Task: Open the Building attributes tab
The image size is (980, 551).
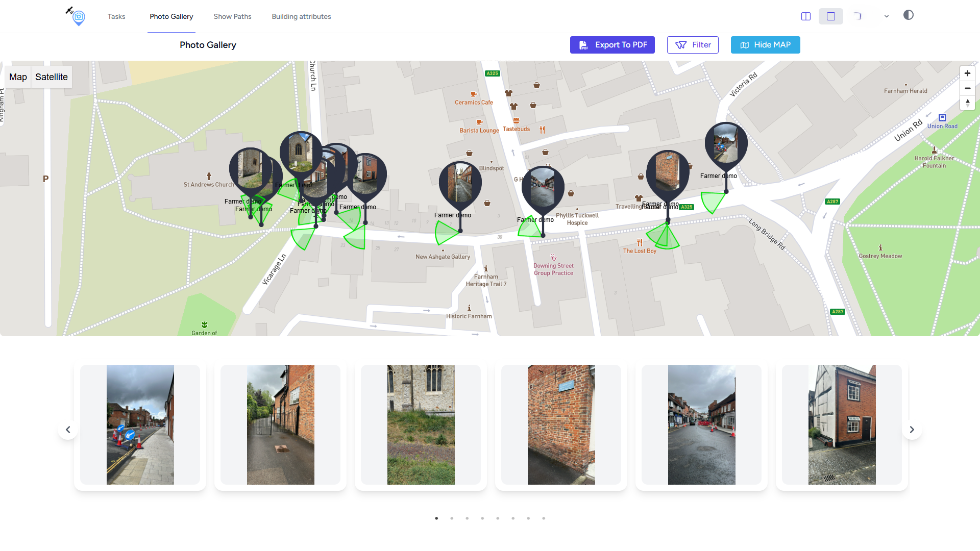Action: (301, 16)
